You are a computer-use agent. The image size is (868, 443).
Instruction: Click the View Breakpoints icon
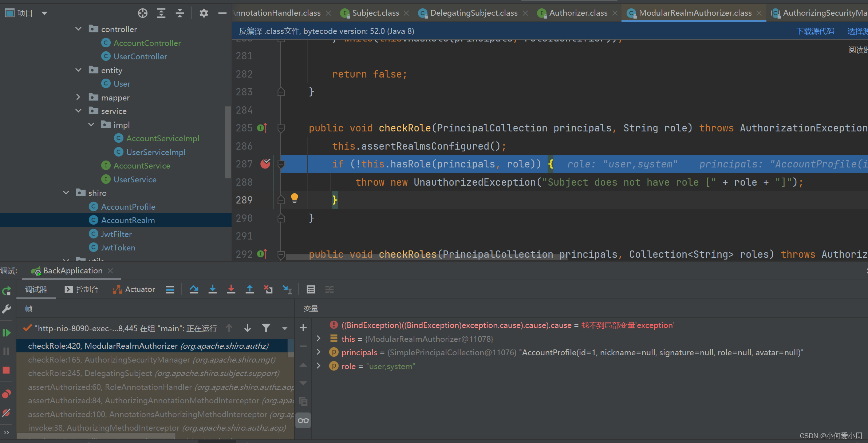point(6,394)
